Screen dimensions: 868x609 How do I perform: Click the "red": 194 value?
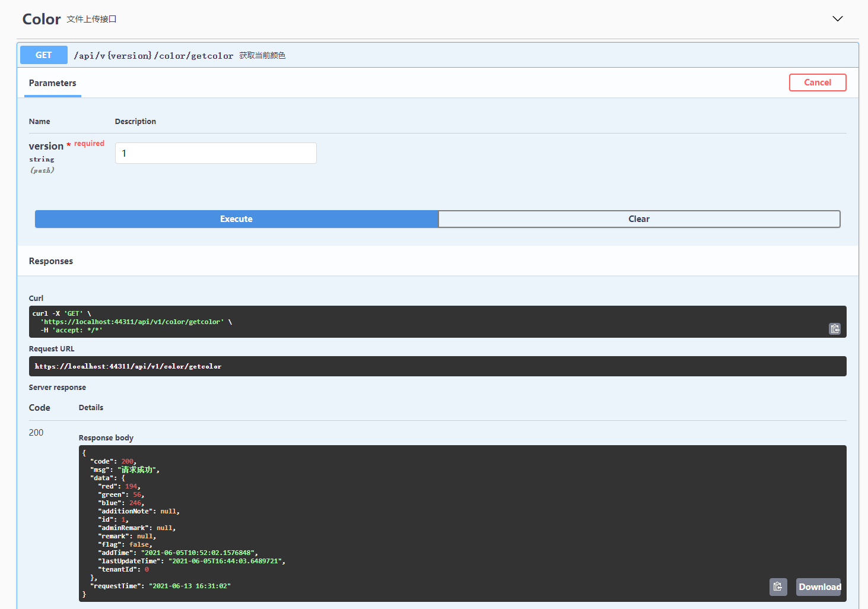pos(131,486)
